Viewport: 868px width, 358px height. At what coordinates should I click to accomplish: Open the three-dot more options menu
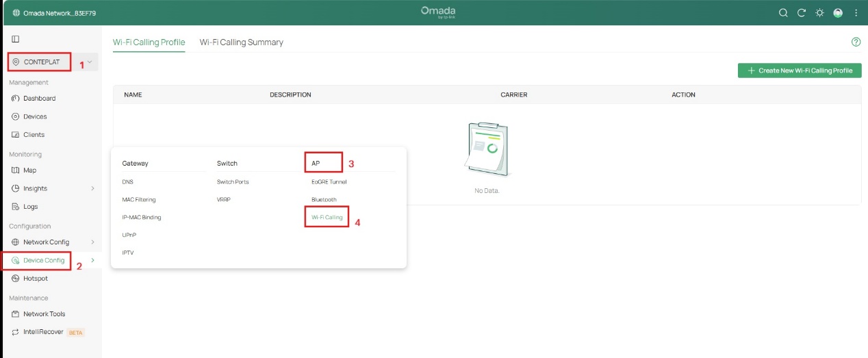click(x=856, y=13)
